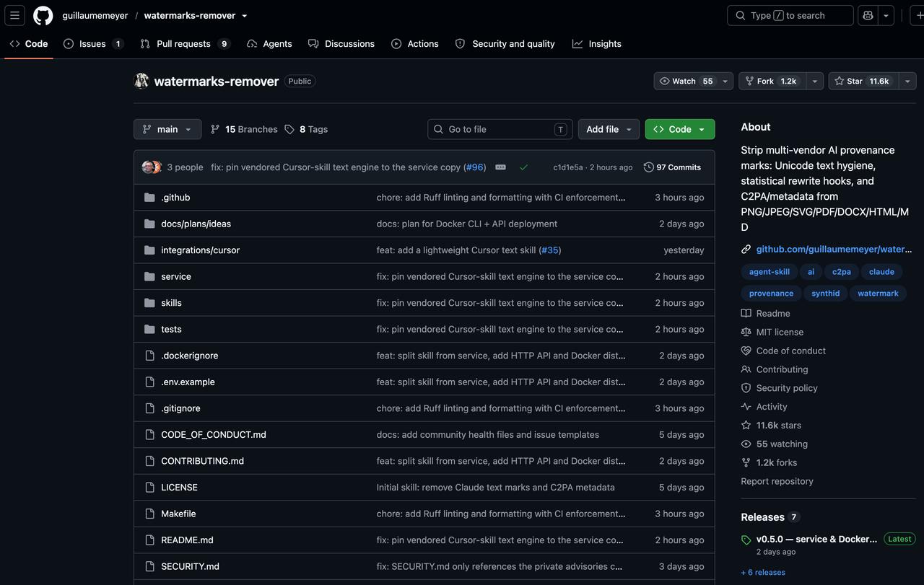This screenshot has height=585, width=924.
Task: Click the repository owner avatar image
Action: (141, 81)
